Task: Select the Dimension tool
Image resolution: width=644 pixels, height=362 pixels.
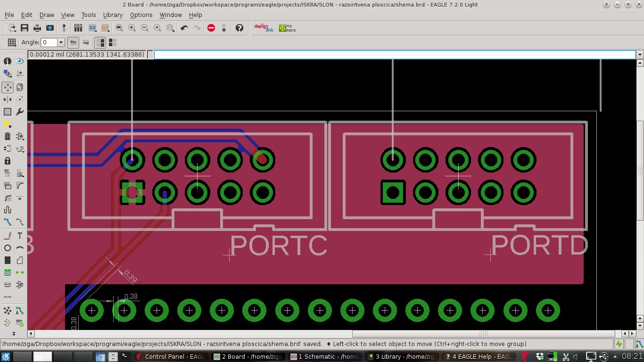Action: 8,297
